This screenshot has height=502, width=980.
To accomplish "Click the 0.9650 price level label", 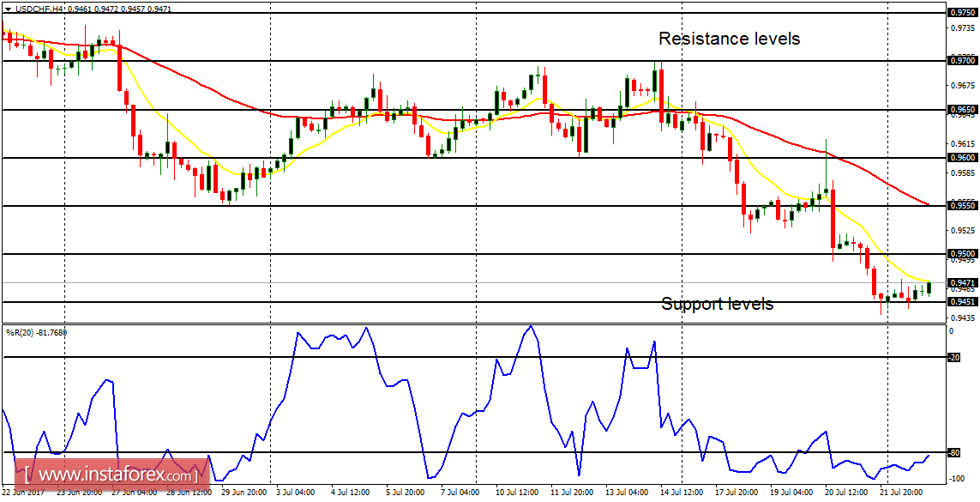I will tap(962, 109).
